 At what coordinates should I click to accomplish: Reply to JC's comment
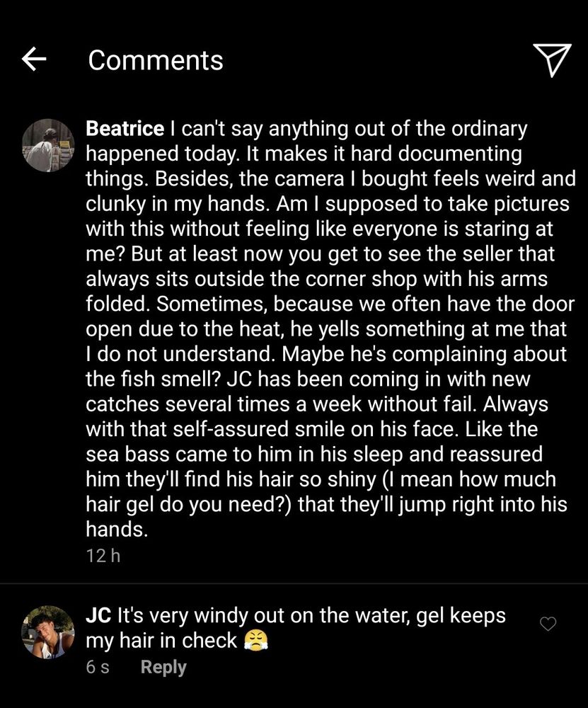pos(163,667)
